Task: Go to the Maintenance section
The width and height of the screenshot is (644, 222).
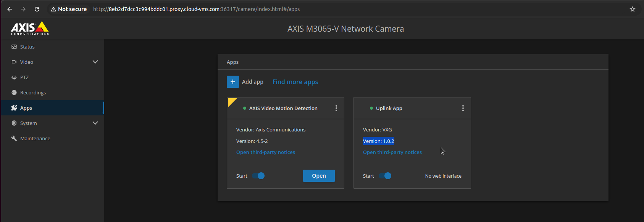Action: click(x=35, y=138)
